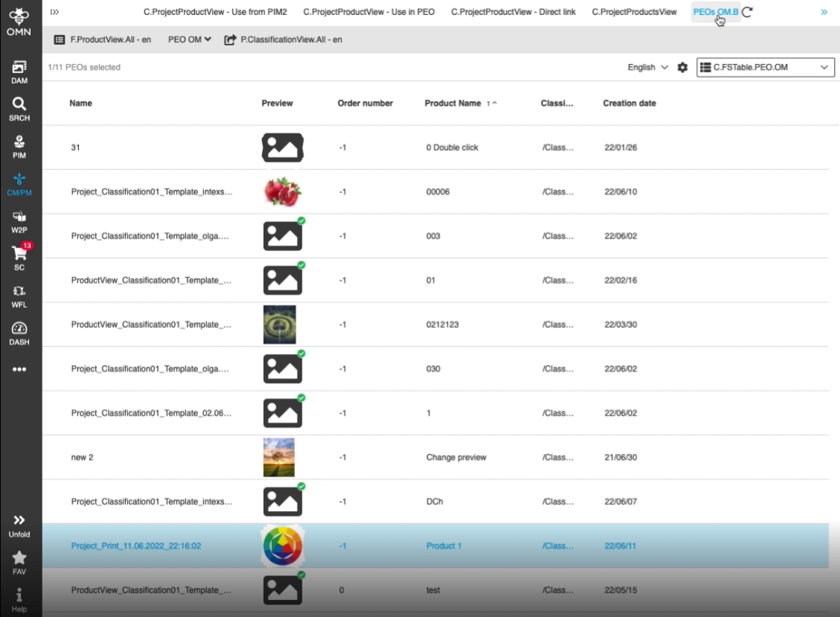Open F.ProductView.All - en view
Viewport: 840px width, 617px height.
[x=111, y=39]
